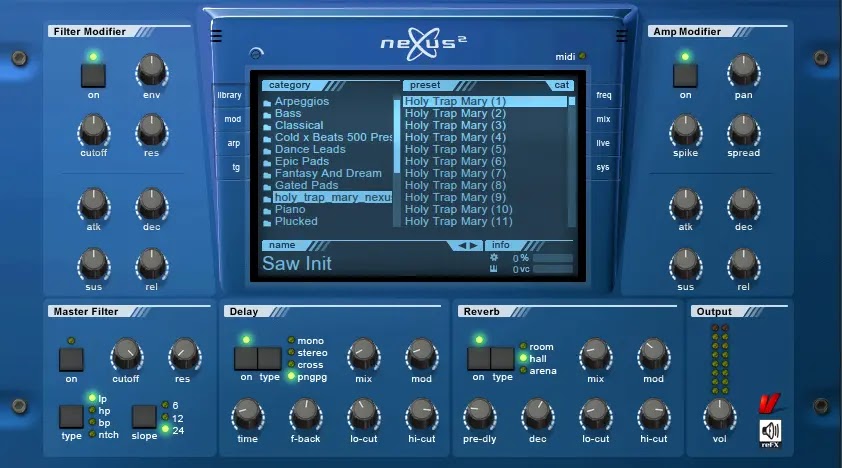Click the Bass folder icon
This screenshot has height=468, width=842.
click(x=267, y=114)
